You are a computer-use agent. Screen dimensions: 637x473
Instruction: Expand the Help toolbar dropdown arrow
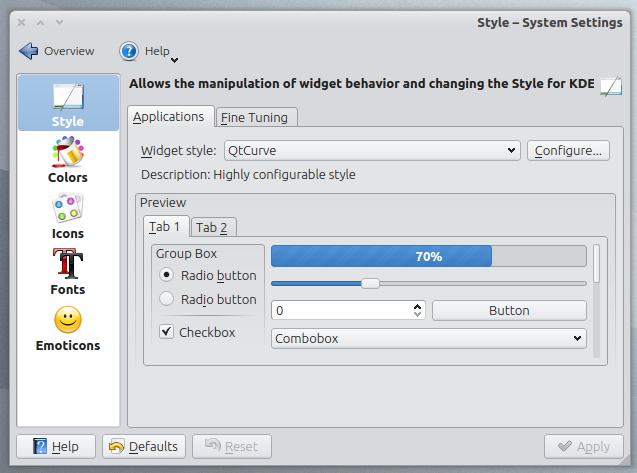tap(174, 61)
